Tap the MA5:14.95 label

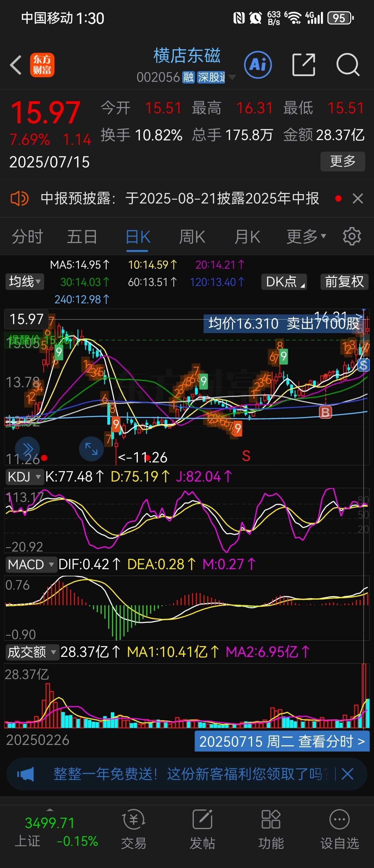[80, 265]
